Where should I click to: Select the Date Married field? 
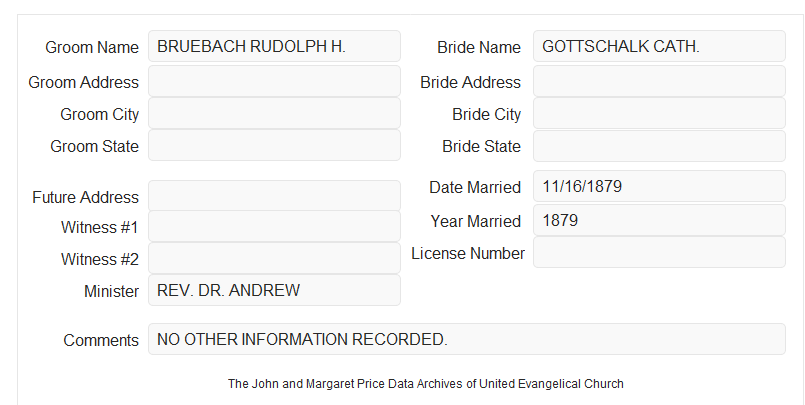[x=659, y=186]
